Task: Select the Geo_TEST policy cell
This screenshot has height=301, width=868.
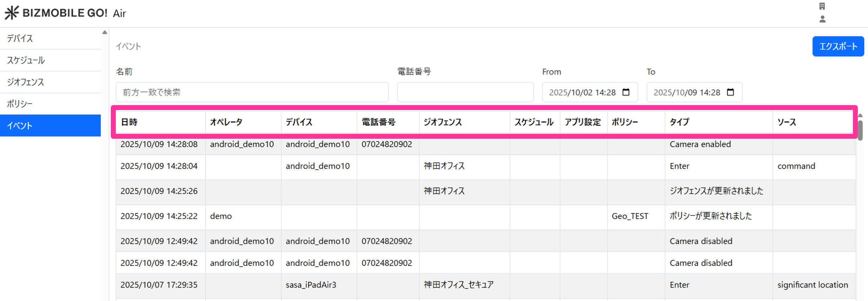Action: (x=630, y=216)
